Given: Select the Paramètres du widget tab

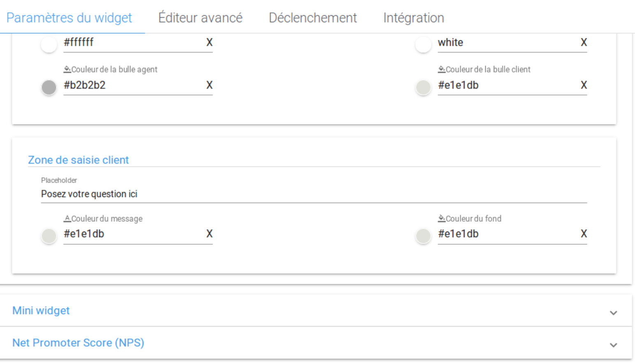Looking at the screenshot, I should pyautogui.click(x=69, y=18).
